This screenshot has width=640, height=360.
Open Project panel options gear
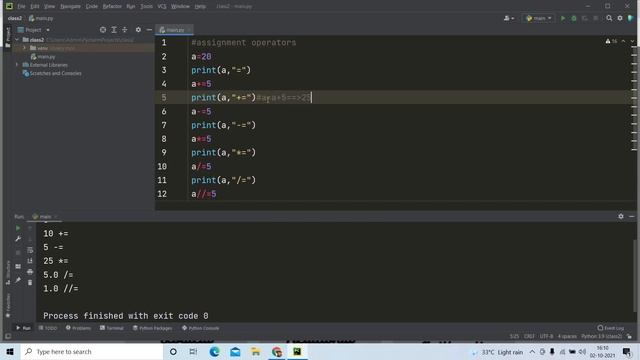(x=138, y=30)
